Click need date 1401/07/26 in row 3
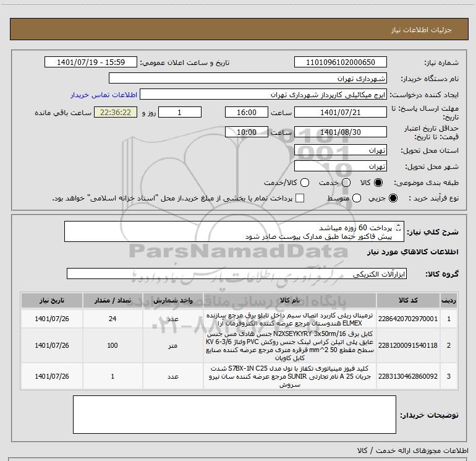Viewport: 476px width, 461px height. (52, 376)
